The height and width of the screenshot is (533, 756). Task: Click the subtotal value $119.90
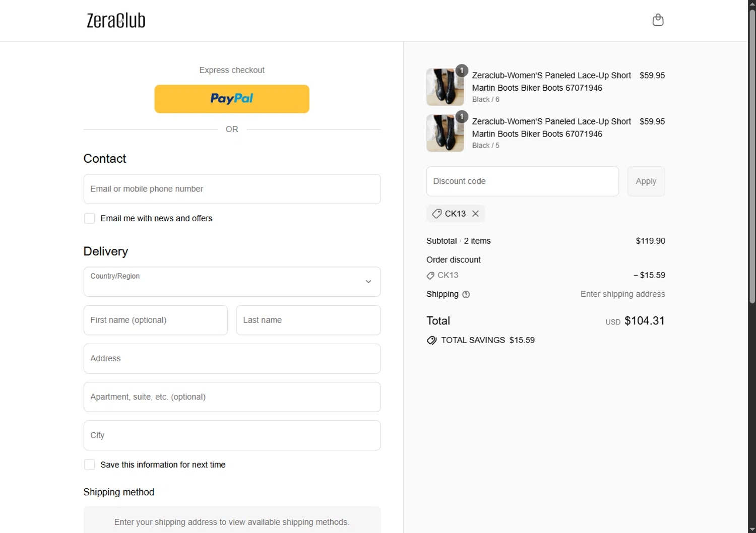click(650, 241)
